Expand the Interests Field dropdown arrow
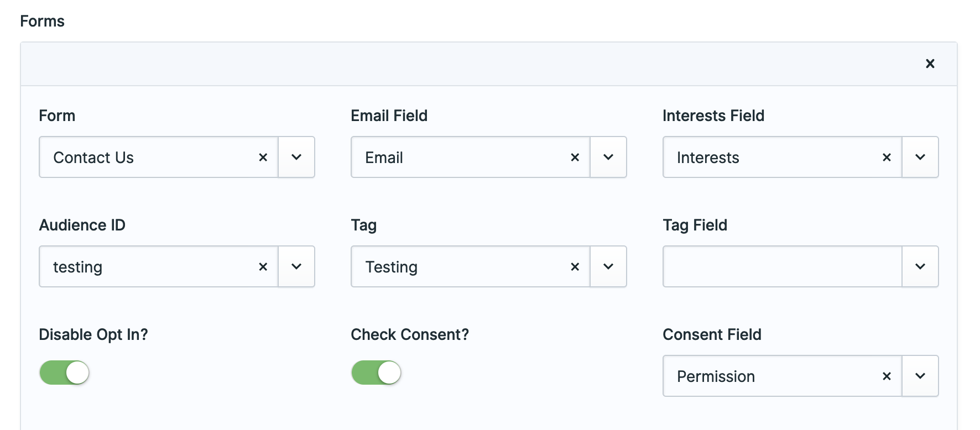Screen dimensions: 980x430 [920, 158]
